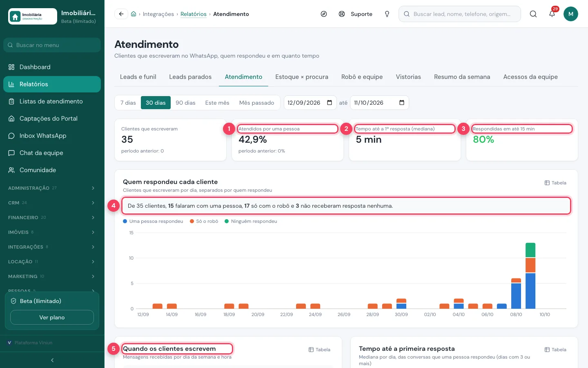
Task: Open the user avatar M menu
Action: click(x=571, y=14)
